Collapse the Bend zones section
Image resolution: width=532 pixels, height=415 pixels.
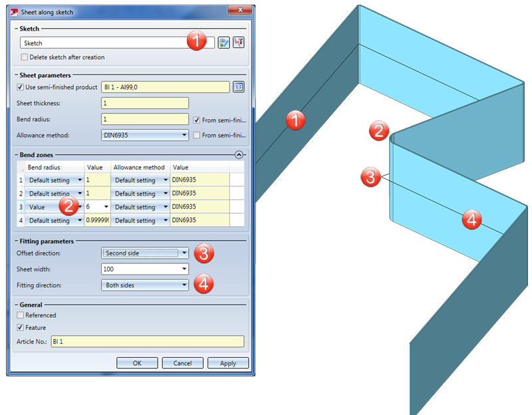pyautogui.click(x=239, y=155)
